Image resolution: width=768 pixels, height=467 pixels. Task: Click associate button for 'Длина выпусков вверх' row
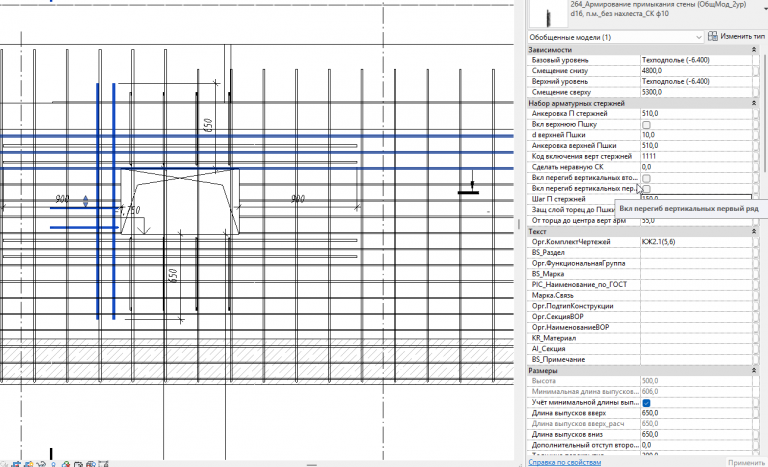(756, 413)
